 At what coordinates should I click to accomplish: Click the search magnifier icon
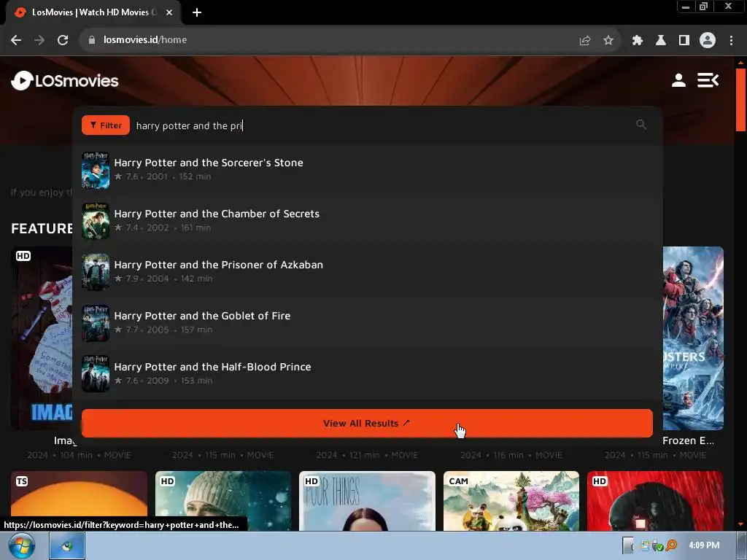pyautogui.click(x=641, y=125)
